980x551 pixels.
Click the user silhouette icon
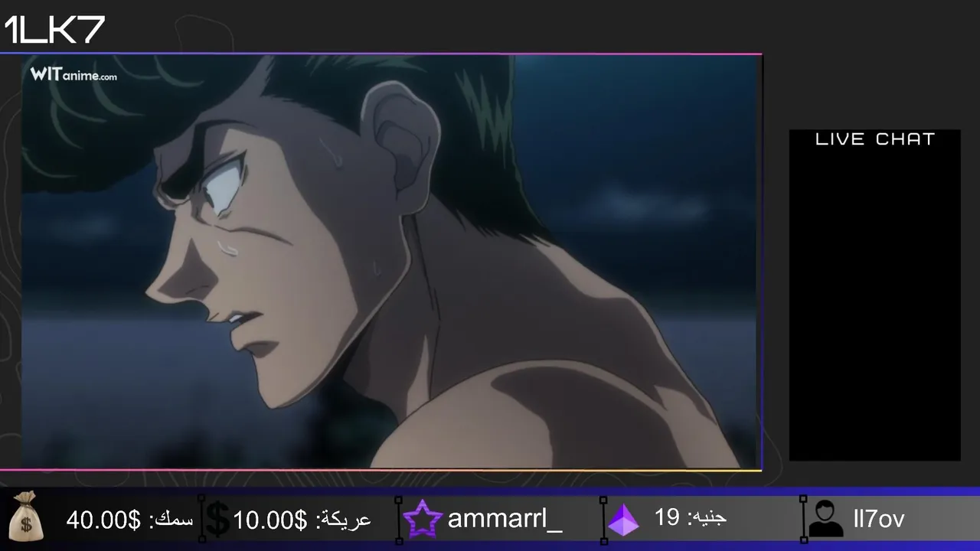(825, 519)
